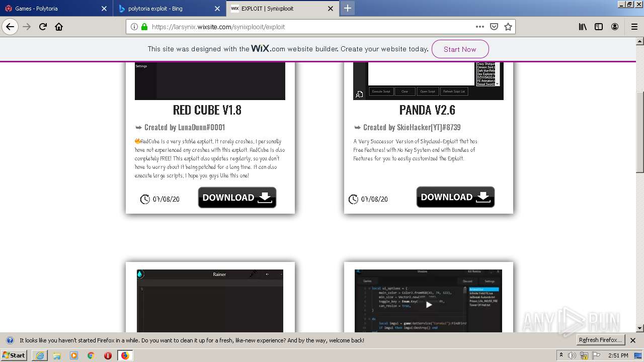Click Refresh Firefox button in notification
This screenshot has width=644, height=362.
[x=600, y=340]
